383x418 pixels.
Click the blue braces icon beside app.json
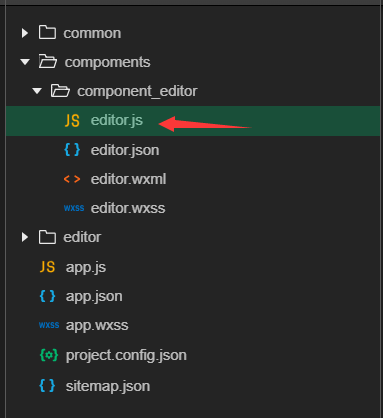point(47,296)
